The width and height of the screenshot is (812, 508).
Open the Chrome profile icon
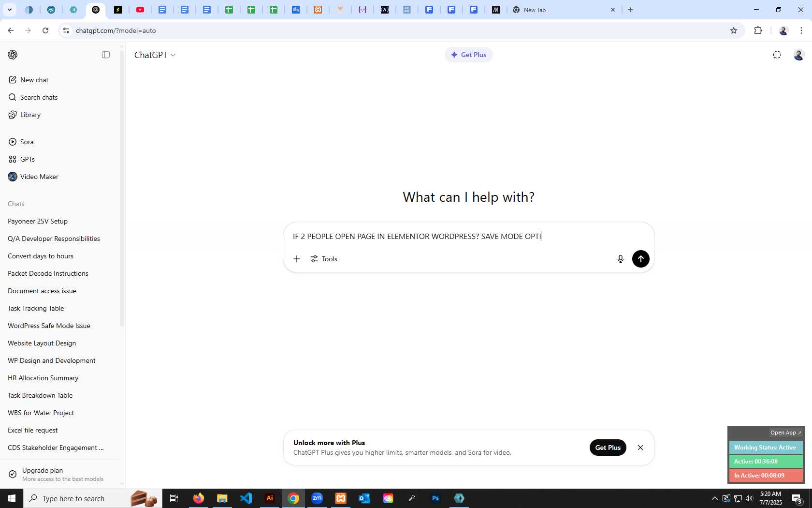(783, 30)
